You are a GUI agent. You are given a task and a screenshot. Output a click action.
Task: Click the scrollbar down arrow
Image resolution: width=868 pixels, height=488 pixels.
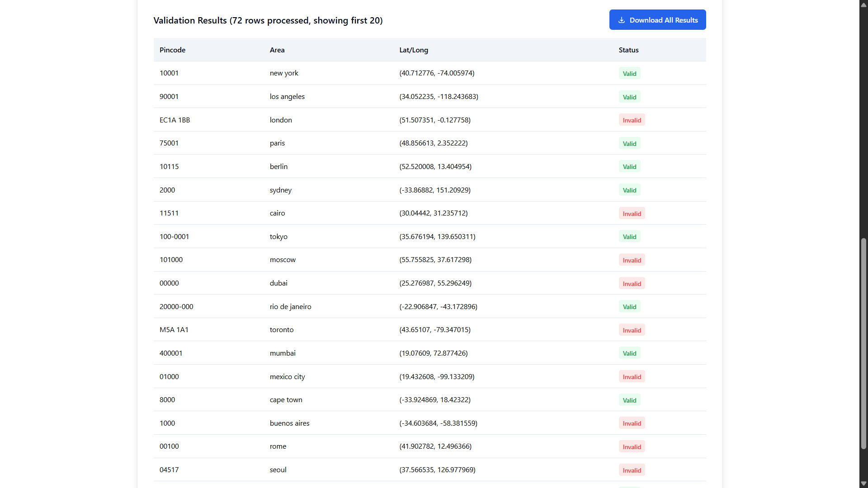pos(863,483)
